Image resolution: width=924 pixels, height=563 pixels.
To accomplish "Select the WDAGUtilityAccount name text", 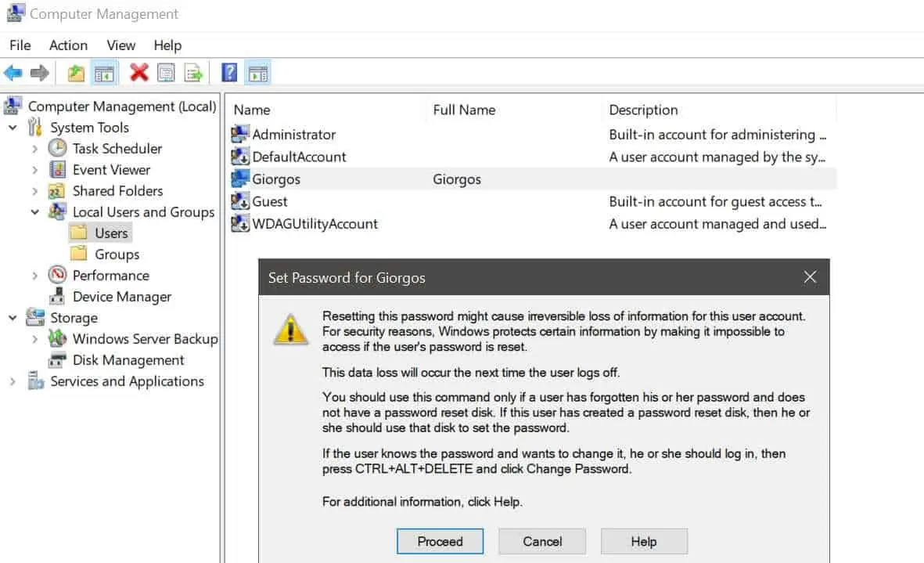I will 315,224.
